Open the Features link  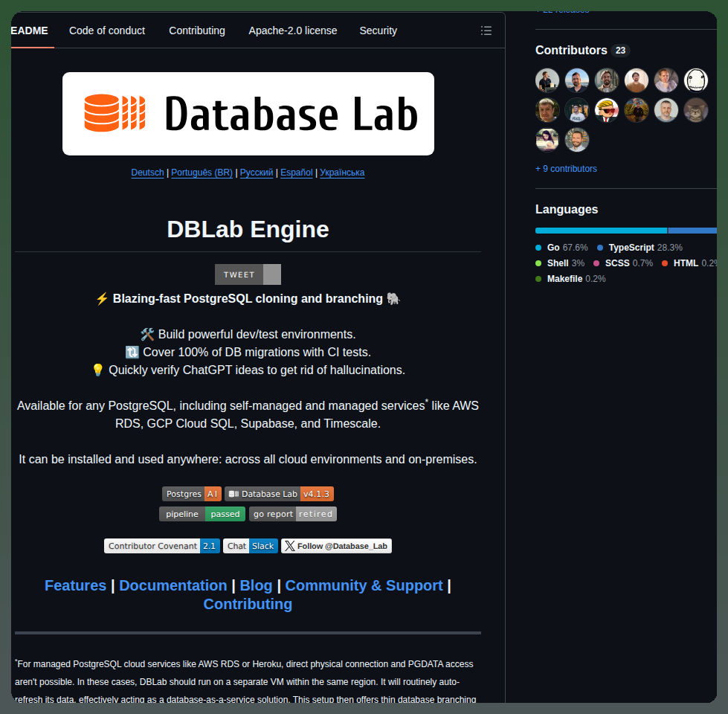pyautogui.click(x=75, y=585)
